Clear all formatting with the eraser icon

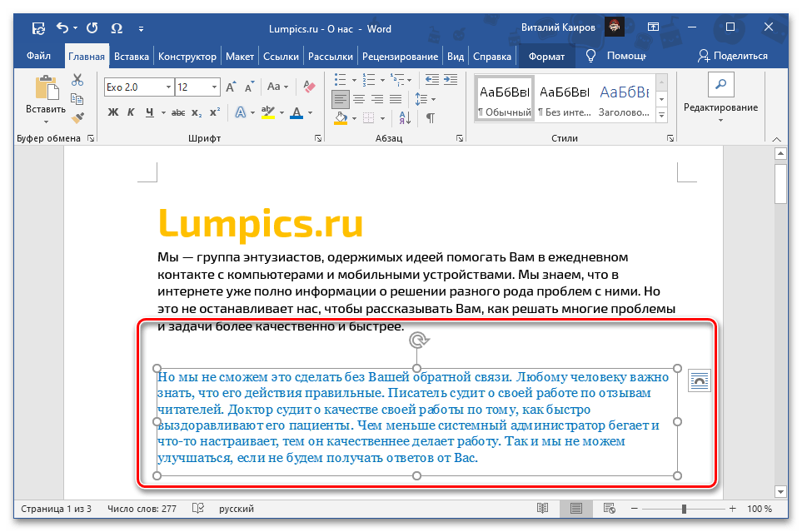pyautogui.click(x=310, y=87)
